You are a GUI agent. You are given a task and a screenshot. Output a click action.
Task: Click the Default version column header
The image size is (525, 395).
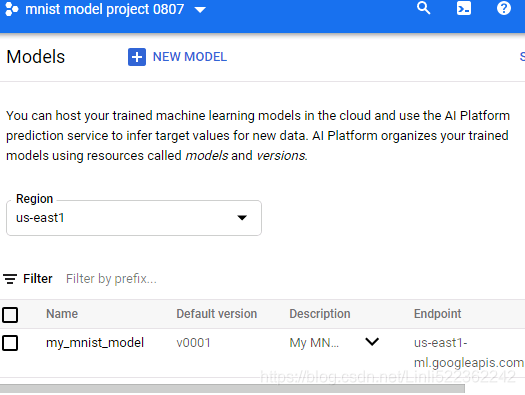217,314
